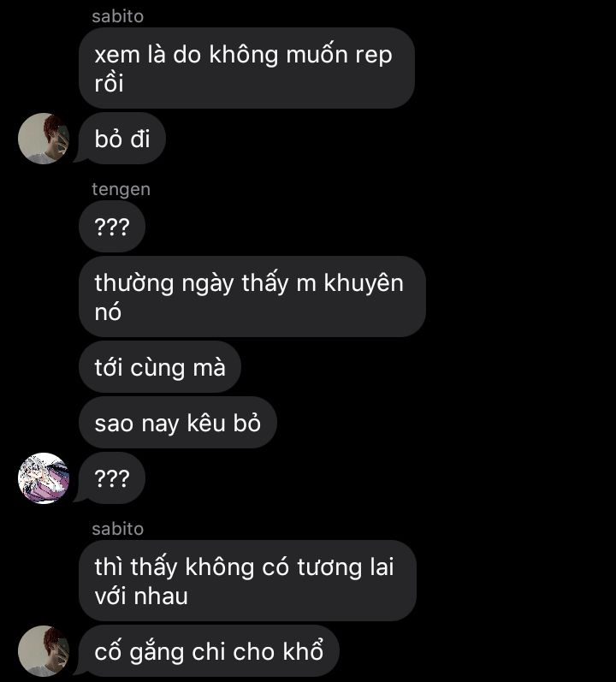Select the "???" bubble directly under tengen's name

[x=112, y=227]
